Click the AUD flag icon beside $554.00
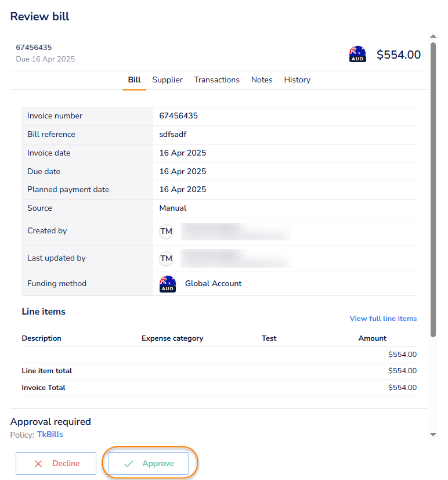The height and width of the screenshot is (480, 448). click(x=357, y=54)
